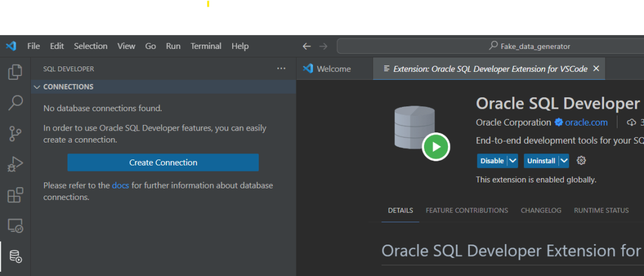Image resolution: width=644 pixels, height=276 pixels.
Task: Switch to the CHANGELOG tab
Action: coord(541,210)
